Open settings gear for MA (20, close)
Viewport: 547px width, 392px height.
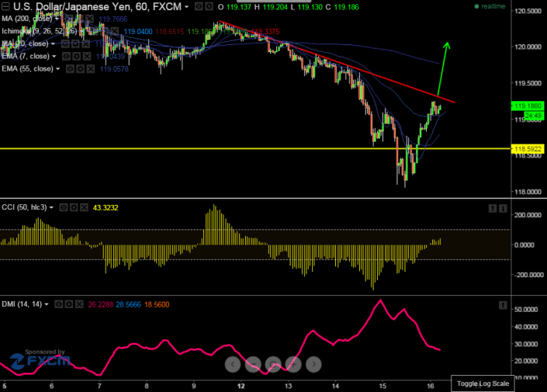tap(76, 43)
